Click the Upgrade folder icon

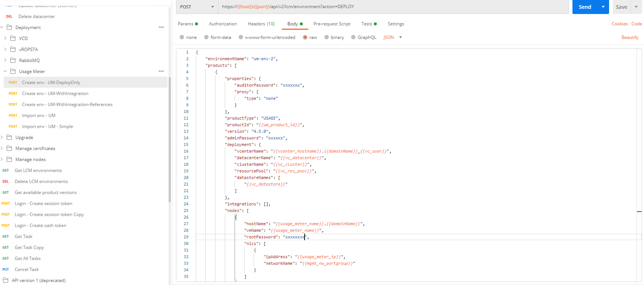click(x=9, y=137)
